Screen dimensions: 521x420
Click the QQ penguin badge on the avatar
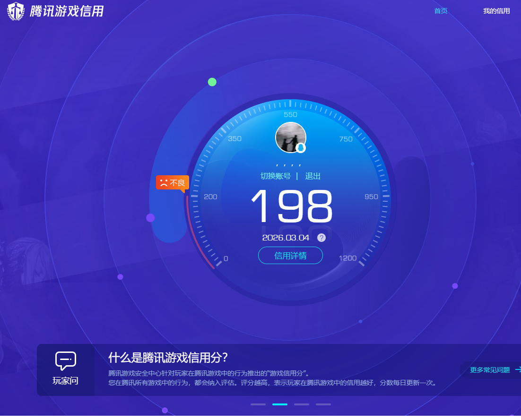click(x=301, y=148)
